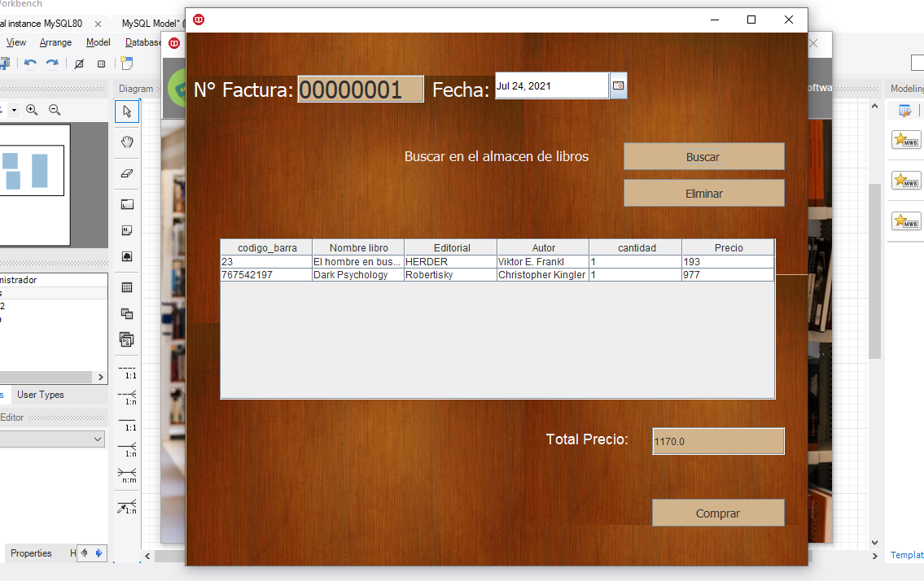Image resolution: width=924 pixels, height=581 pixels.
Task: Click the catalog tree scroll right arrow
Action: click(101, 377)
